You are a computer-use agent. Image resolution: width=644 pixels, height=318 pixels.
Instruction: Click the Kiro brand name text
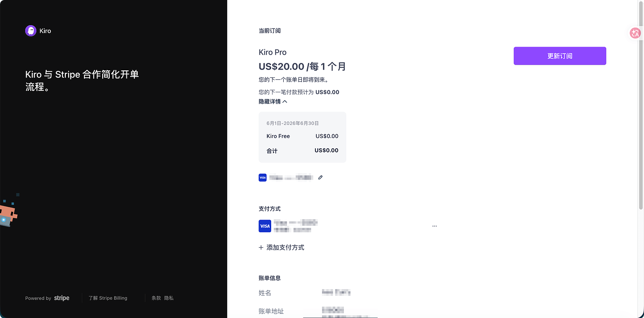[45, 31]
